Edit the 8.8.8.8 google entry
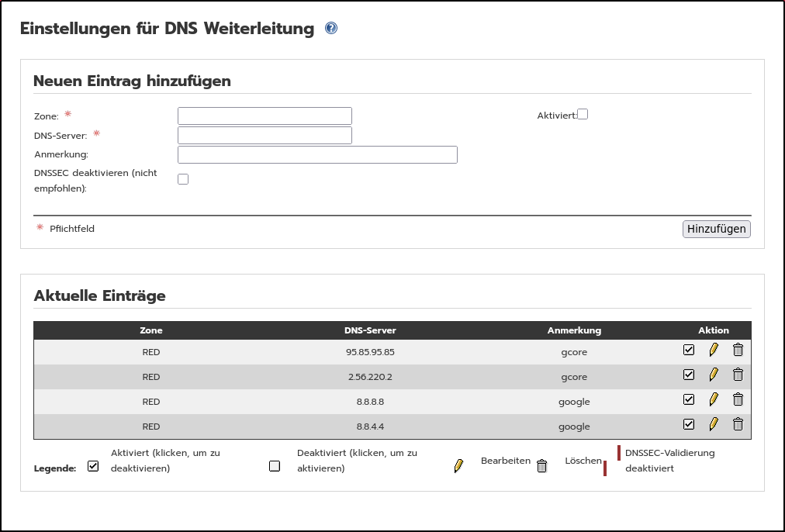The width and height of the screenshot is (785, 532). 714,399
